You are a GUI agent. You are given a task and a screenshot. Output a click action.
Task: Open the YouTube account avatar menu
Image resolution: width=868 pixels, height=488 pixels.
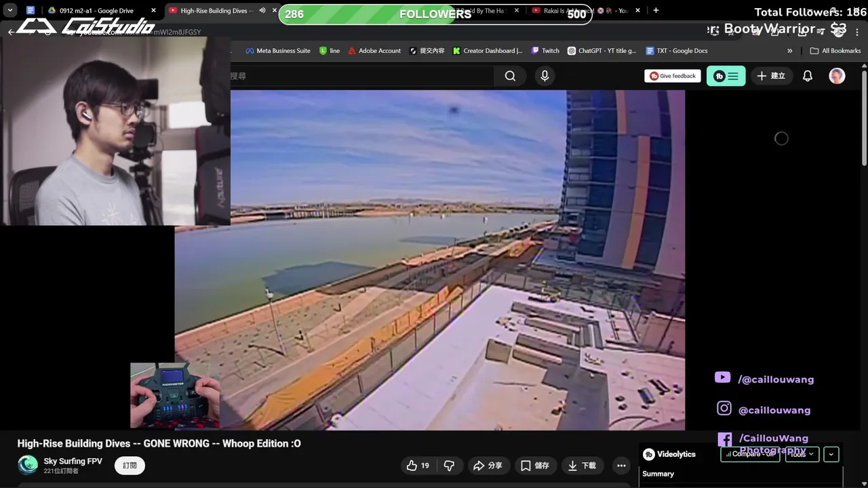tap(837, 76)
